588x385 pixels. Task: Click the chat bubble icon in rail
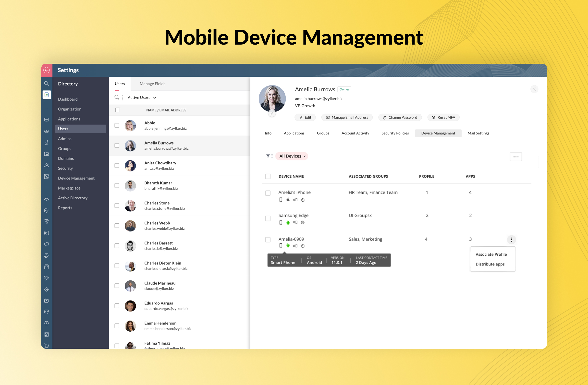pos(47,120)
